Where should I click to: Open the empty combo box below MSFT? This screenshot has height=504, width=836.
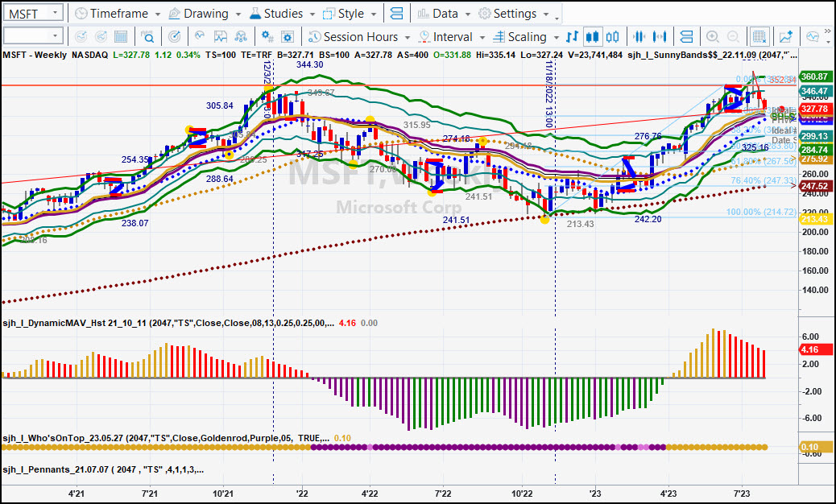pyautogui.click(x=33, y=36)
